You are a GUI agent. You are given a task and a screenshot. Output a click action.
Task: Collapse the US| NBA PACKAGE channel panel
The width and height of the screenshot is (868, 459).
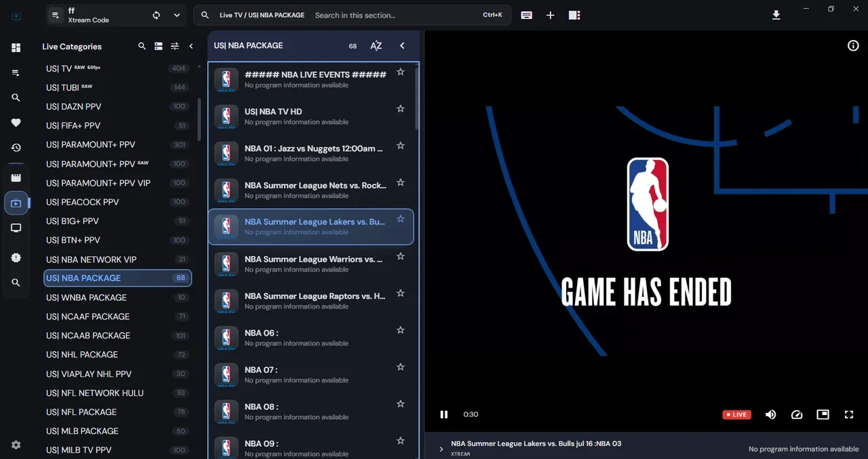(402, 45)
